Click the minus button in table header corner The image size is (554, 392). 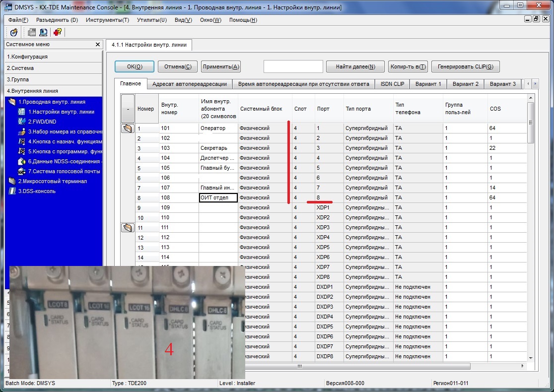tap(128, 109)
